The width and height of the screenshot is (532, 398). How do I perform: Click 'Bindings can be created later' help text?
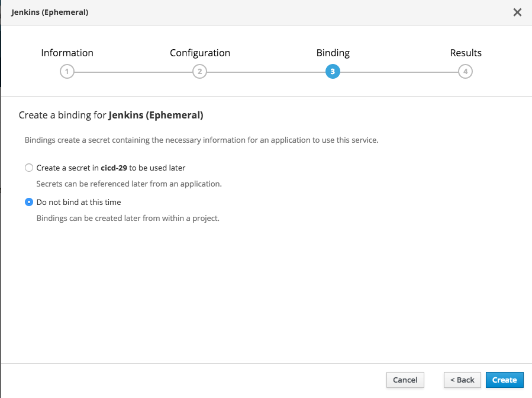[128, 218]
